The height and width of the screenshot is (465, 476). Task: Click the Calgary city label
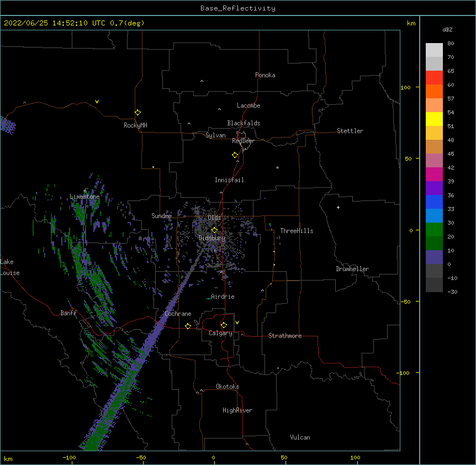tap(220, 333)
